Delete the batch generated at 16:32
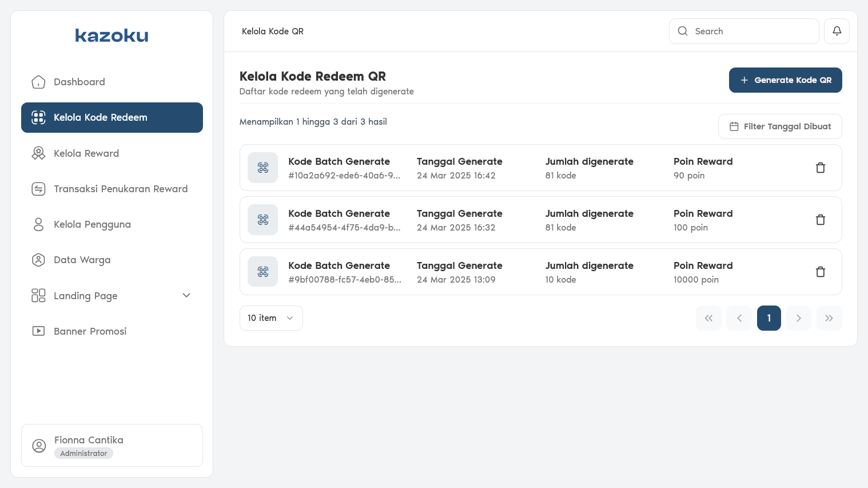The image size is (868, 488). tap(820, 220)
